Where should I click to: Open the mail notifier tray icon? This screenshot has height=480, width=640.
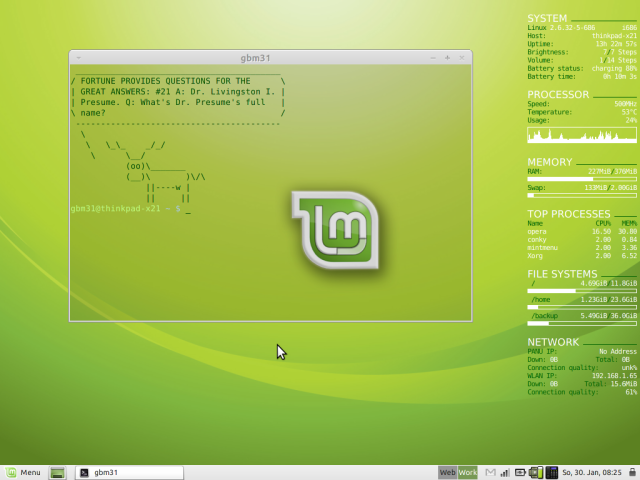coord(491,473)
